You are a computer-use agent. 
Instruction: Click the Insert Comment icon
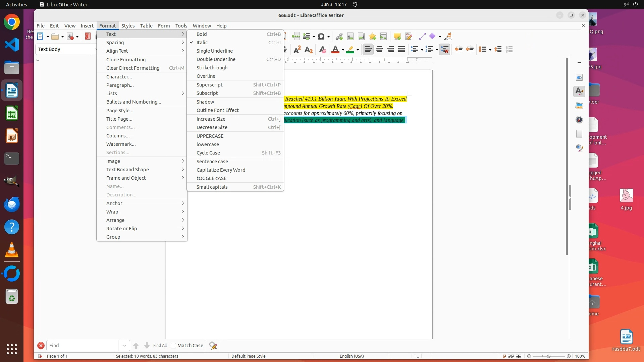[397, 37]
